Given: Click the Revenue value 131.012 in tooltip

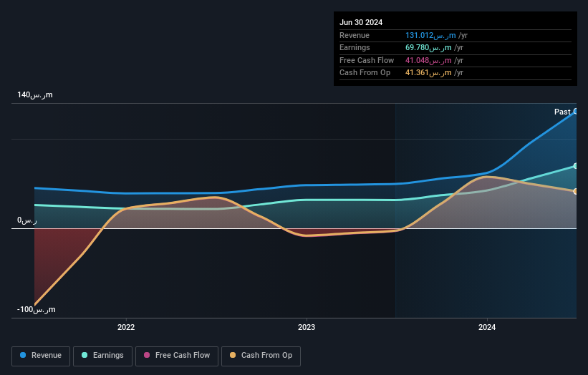Looking at the screenshot, I should (430, 35).
